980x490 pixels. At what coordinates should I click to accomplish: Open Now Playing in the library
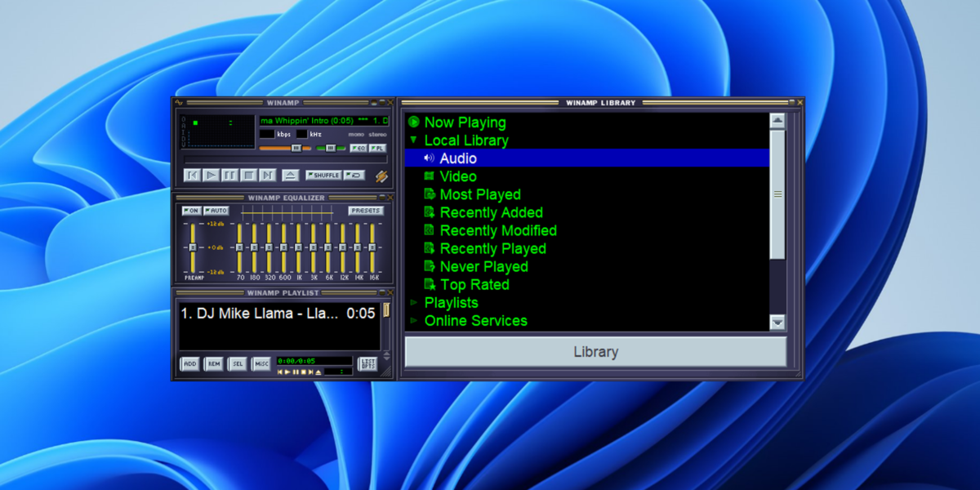[x=465, y=122]
